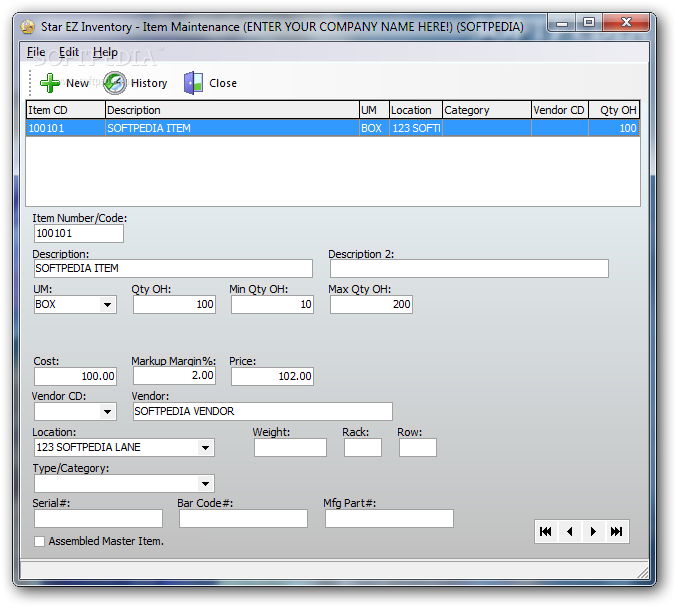Open the Type/Category dropdown
The image size is (677, 607).
click(206, 484)
